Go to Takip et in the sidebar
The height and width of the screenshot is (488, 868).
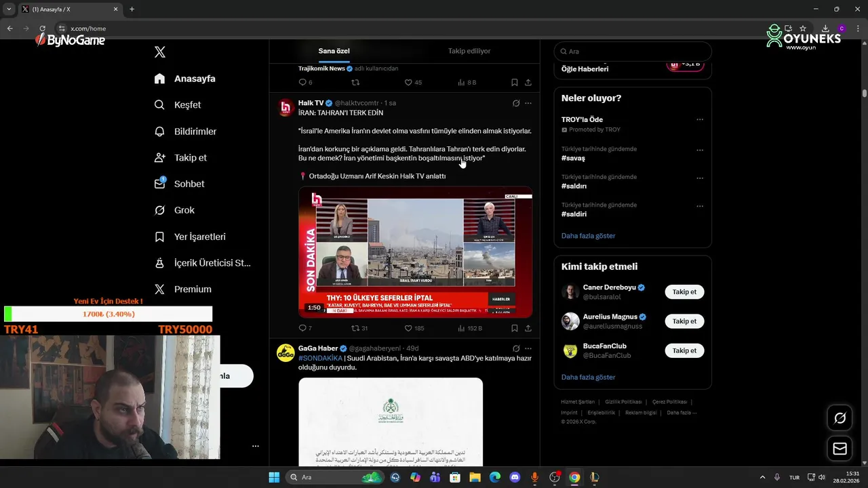180,157
